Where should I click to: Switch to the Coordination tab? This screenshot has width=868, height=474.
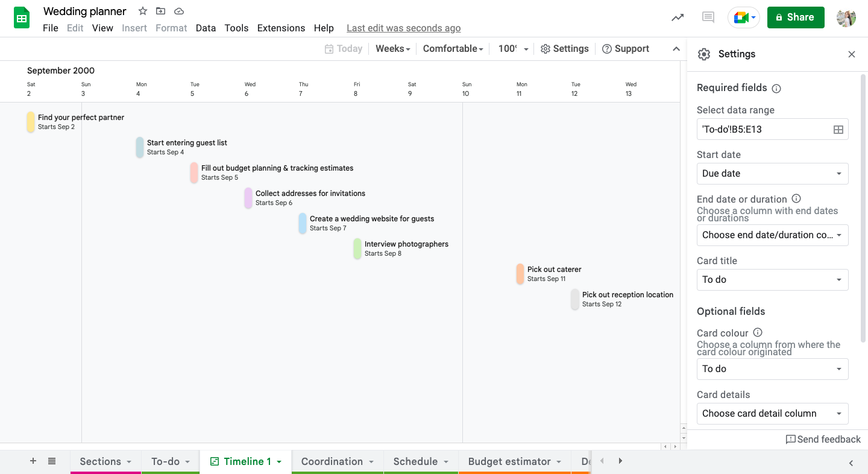click(x=331, y=461)
